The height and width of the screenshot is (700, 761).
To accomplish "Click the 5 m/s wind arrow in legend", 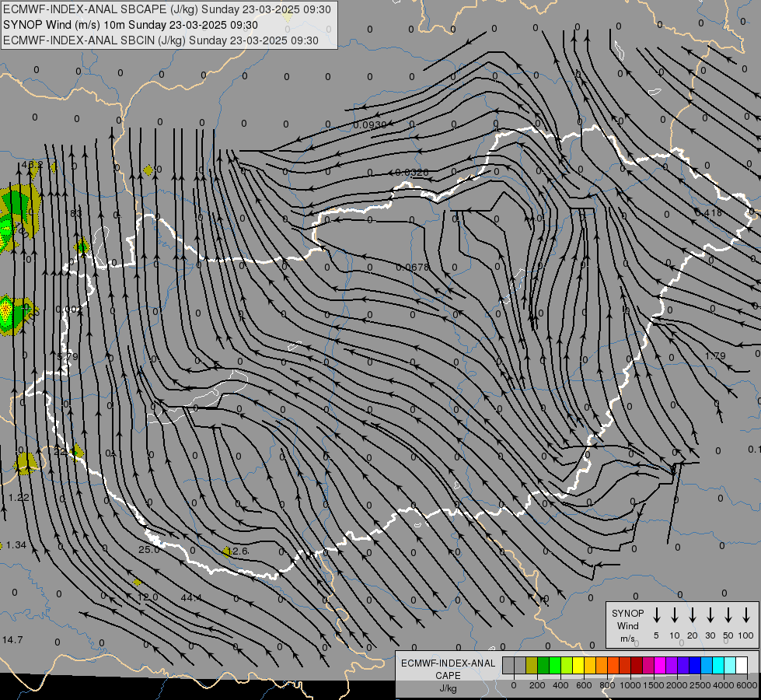I will tap(656, 615).
